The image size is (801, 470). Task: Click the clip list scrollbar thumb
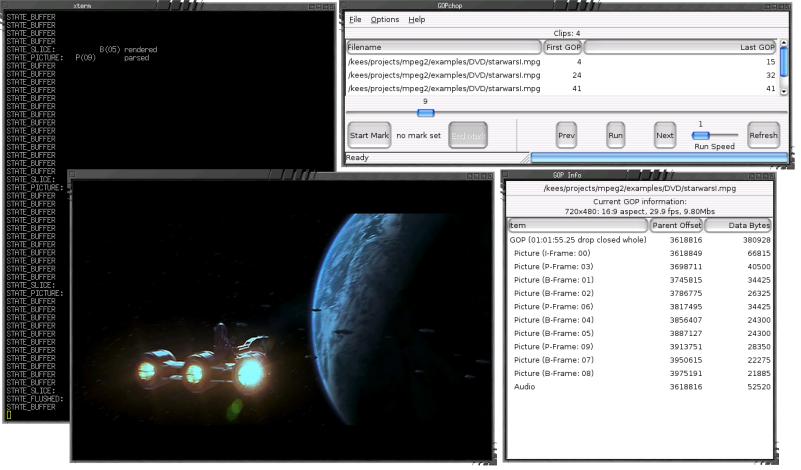coord(784,63)
